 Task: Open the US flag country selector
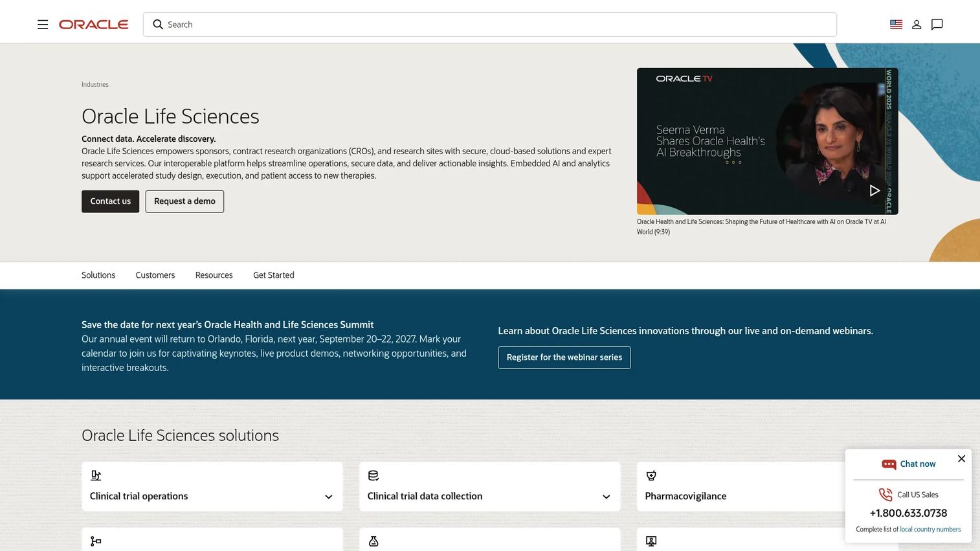click(x=896, y=25)
